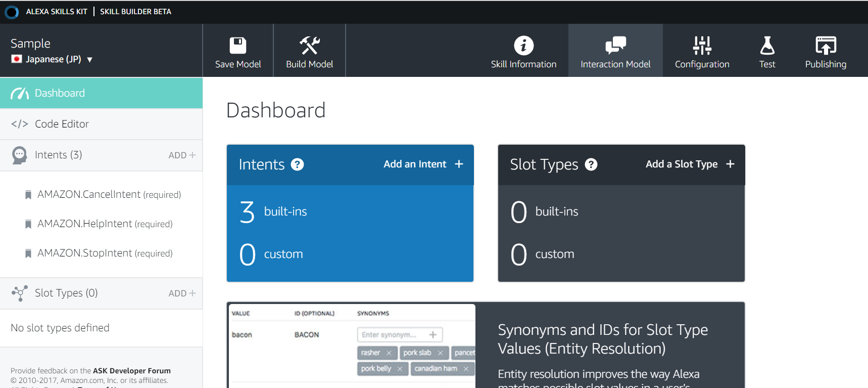The image size is (868, 388).
Task: Click the Intents (3) sidebar header
Action: coord(58,155)
